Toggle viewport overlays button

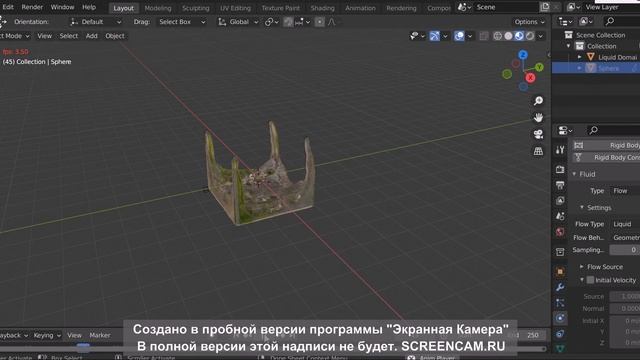point(459,36)
